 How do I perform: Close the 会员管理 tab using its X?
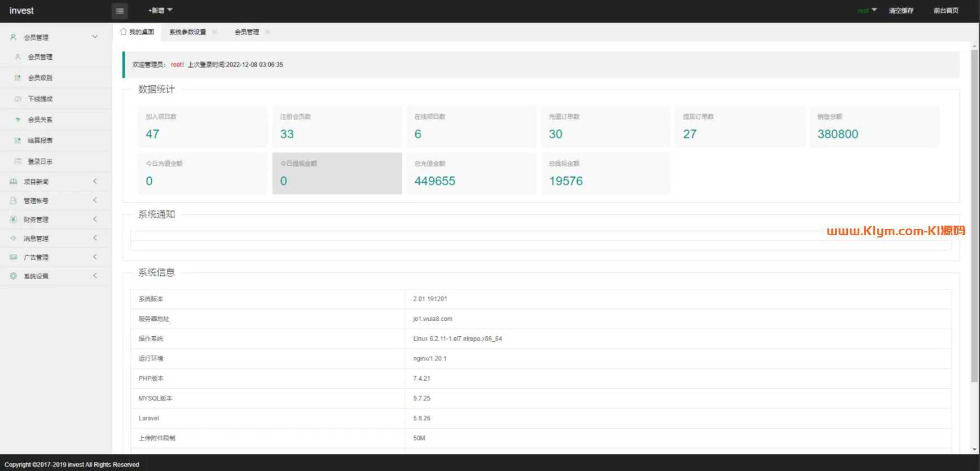(268, 32)
